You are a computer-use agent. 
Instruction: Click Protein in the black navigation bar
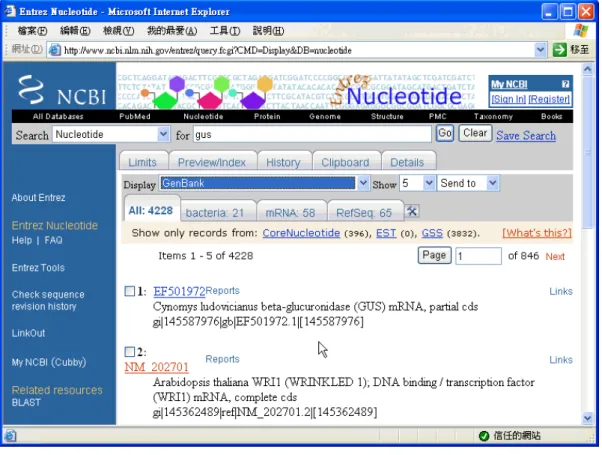pos(267,116)
